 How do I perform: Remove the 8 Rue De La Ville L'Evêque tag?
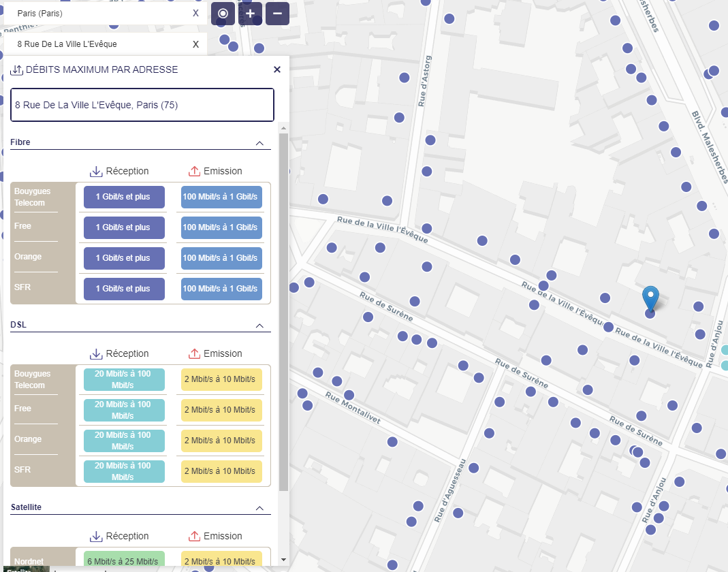click(196, 44)
